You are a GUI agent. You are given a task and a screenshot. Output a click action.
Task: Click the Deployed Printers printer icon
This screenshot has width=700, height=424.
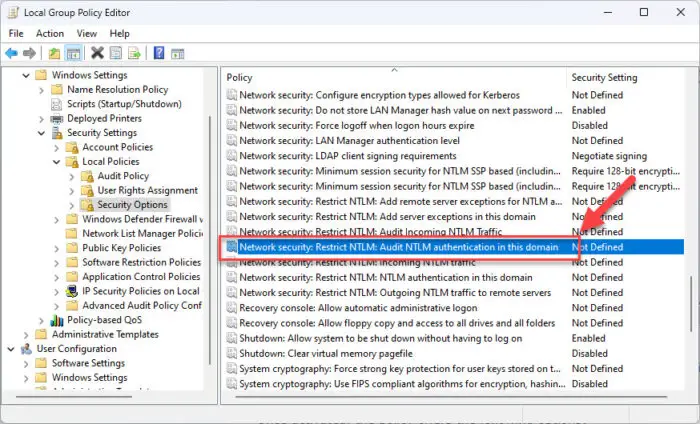click(57, 119)
